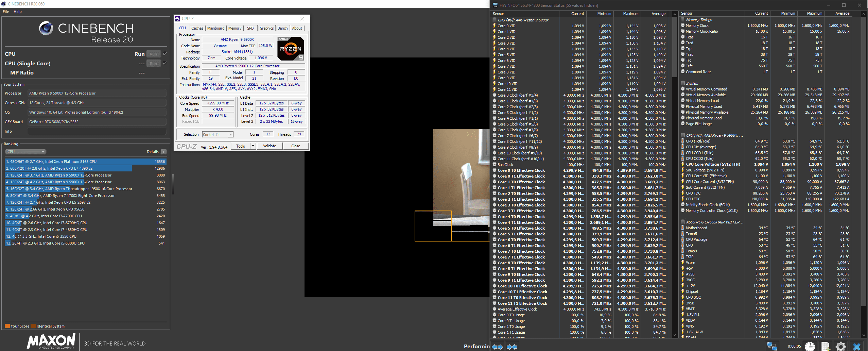Click the left pane Sensor column header
The height and width of the screenshot is (351, 868).
coord(525,14)
